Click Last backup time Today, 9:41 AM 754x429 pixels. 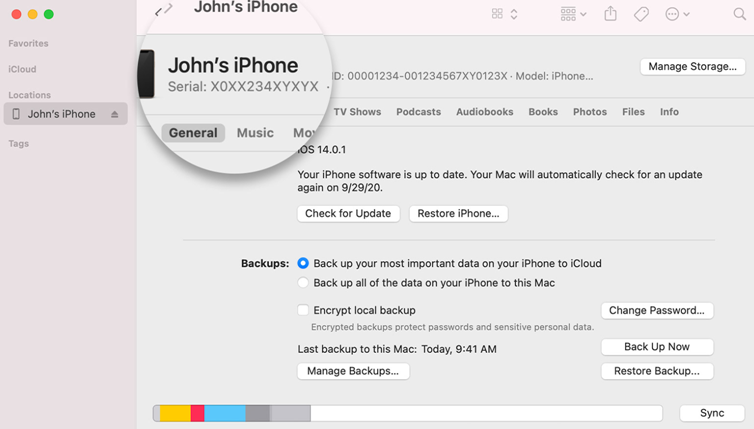pos(459,349)
